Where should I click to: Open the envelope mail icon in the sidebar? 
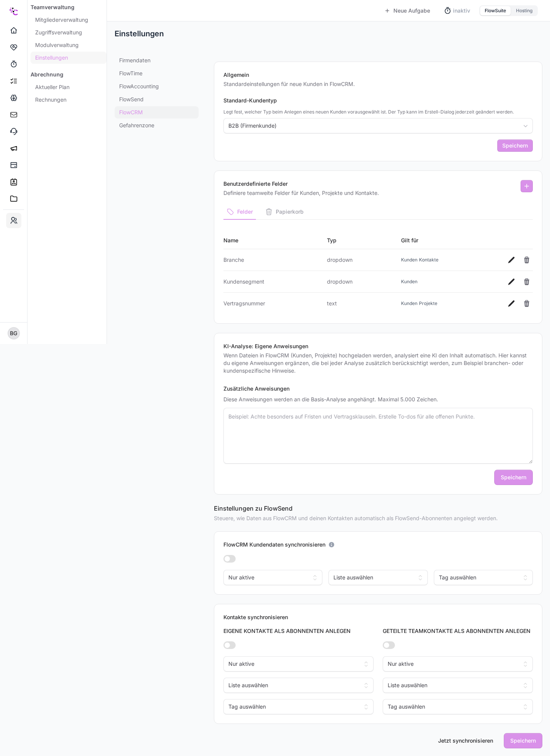(14, 114)
